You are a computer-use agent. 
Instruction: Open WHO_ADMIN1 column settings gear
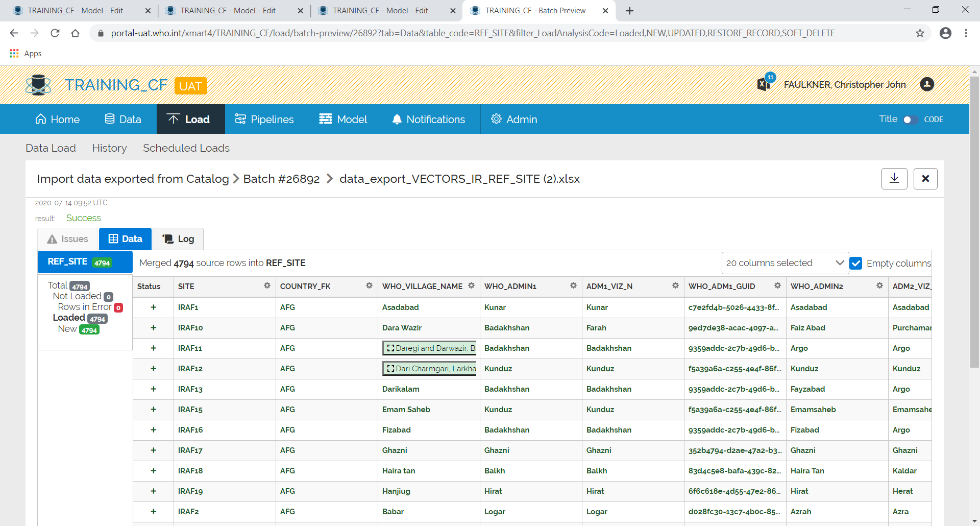[x=573, y=285]
